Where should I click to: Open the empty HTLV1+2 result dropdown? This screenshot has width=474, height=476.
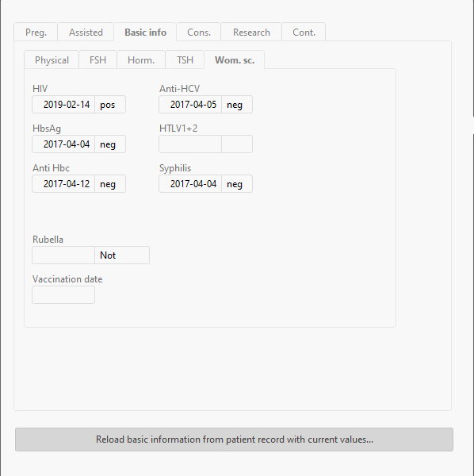click(237, 144)
